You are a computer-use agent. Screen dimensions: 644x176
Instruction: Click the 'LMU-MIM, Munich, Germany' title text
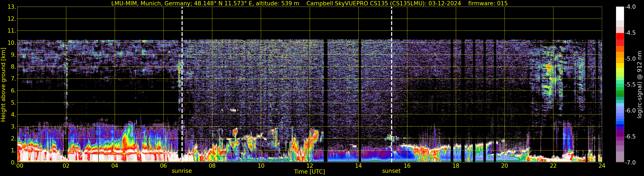coord(151,3)
